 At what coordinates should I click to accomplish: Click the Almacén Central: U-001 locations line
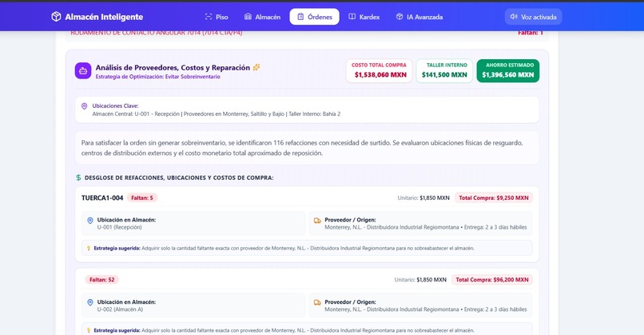(x=216, y=114)
